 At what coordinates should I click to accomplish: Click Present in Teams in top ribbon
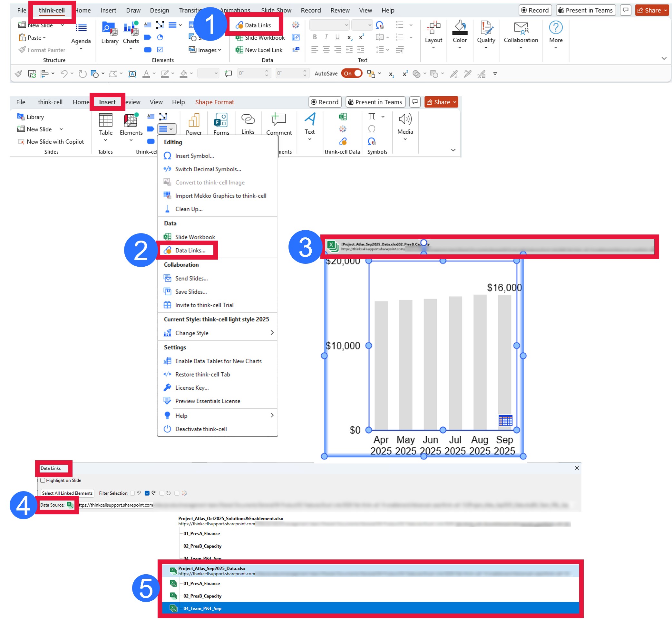coord(585,10)
